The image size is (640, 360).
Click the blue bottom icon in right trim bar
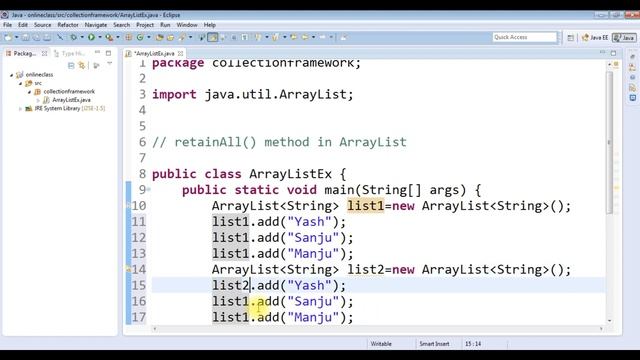click(x=632, y=98)
